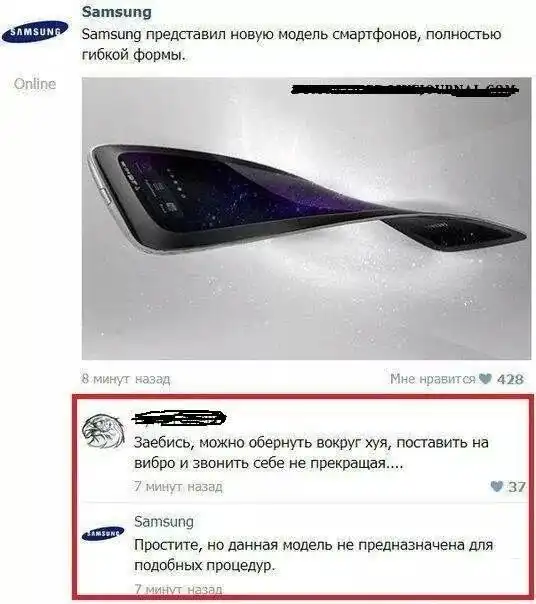Viewport: 536px width, 604px height.
Task: Click the 37 likes count on the comment
Action: coord(516,487)
